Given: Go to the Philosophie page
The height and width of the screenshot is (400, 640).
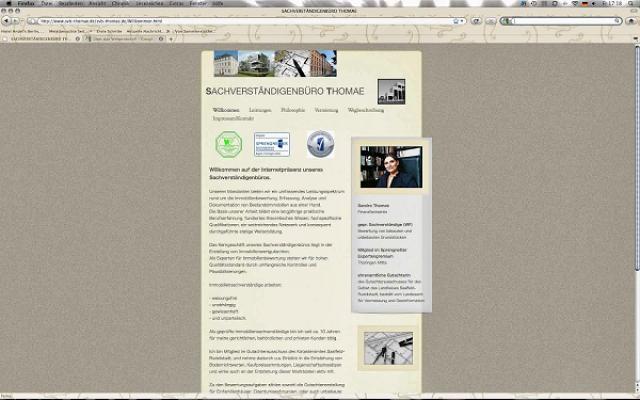Looking at the screenshot, I should click(x=293, y=109).
